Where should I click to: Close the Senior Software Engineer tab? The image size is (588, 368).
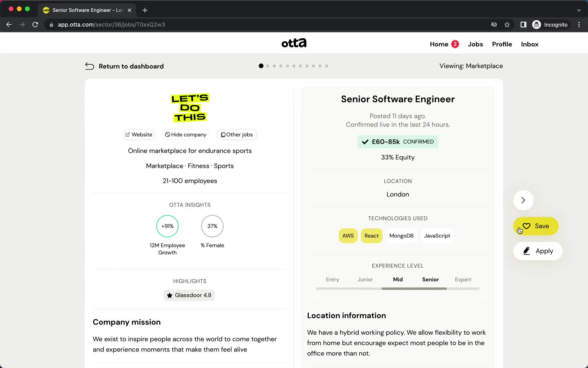coord(130,10)
